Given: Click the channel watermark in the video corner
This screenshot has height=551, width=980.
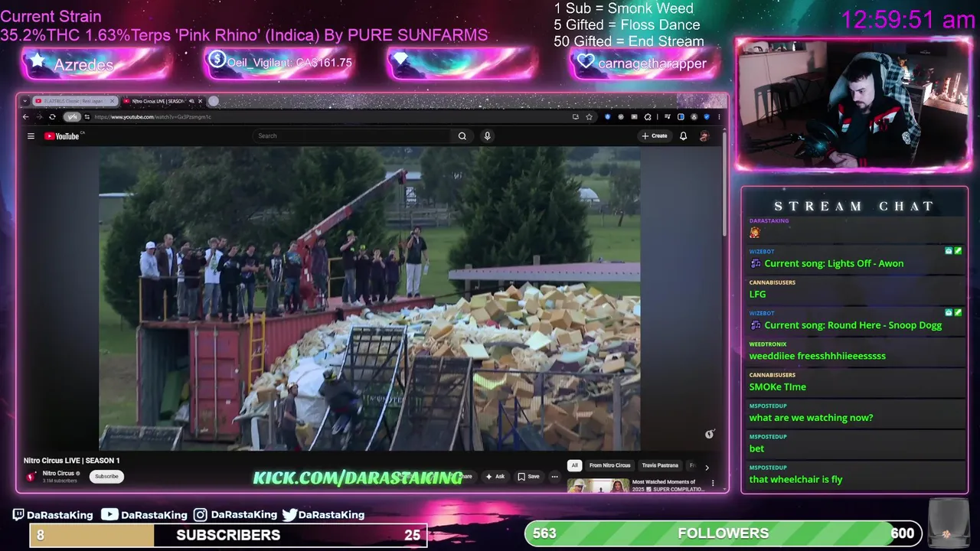Looking at the screenshot, I should pyautogui.click(x=710, y=434).
